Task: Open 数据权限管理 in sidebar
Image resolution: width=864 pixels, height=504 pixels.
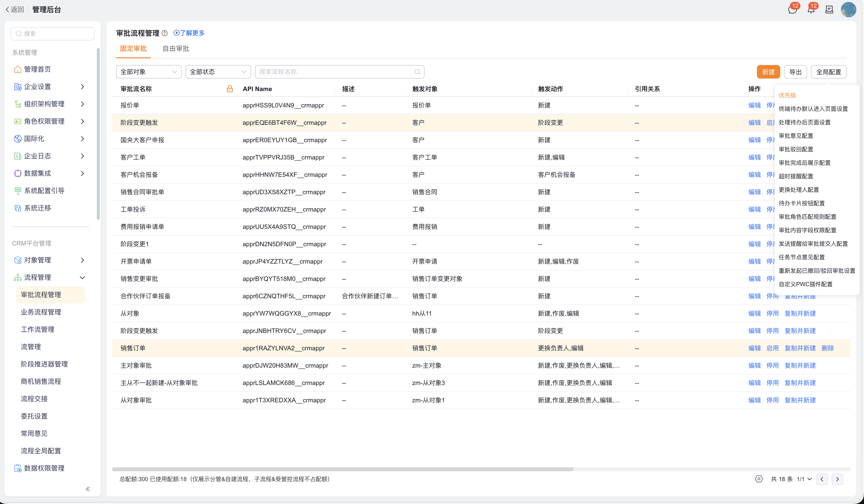Action: tap(44, 468)
